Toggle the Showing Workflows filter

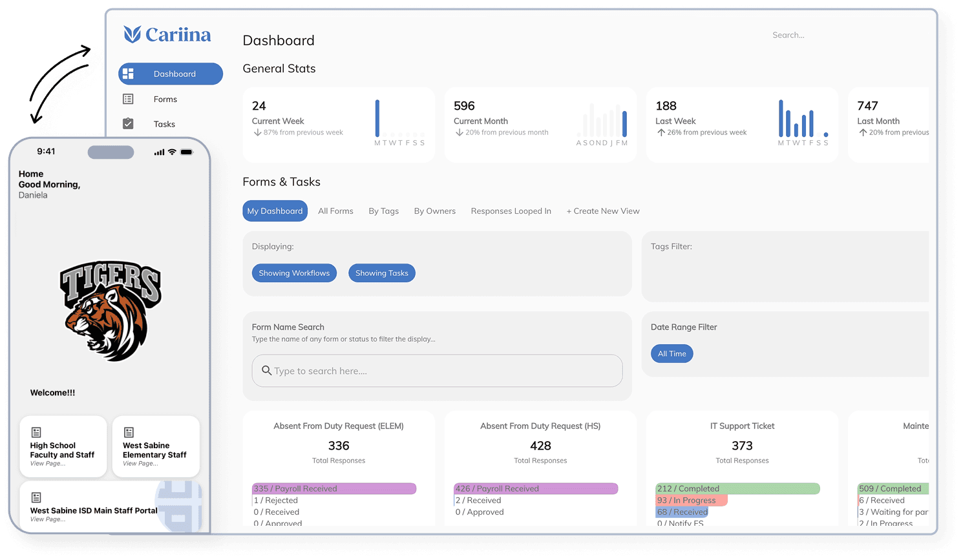point(294,273)
